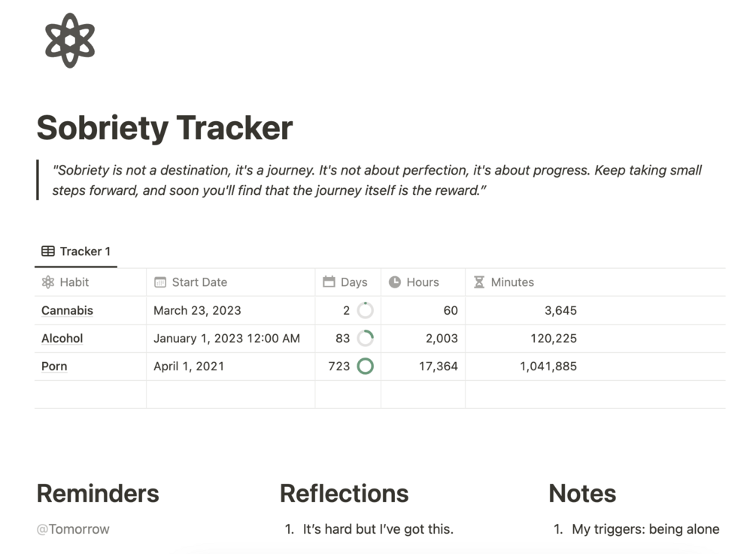The image size is (756, 554).
Task: Click the atom page icon at top
Action: [69, 41]
